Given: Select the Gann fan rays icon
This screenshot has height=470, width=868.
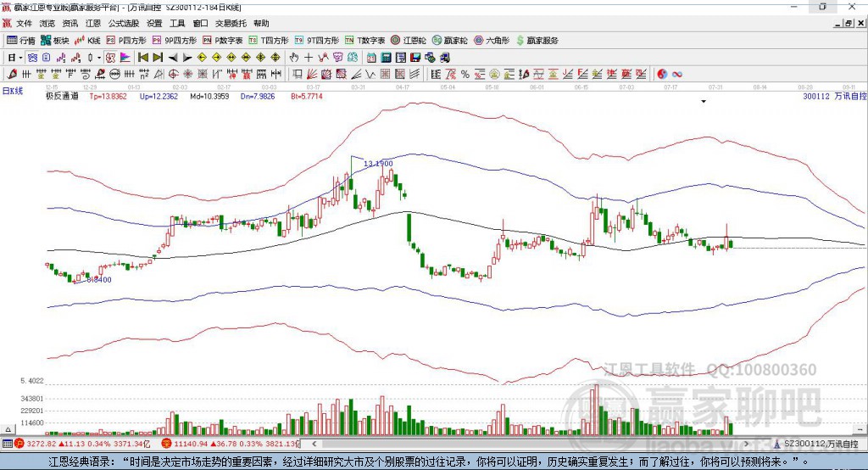Looking at the screenshot, I should pos(312,75).
